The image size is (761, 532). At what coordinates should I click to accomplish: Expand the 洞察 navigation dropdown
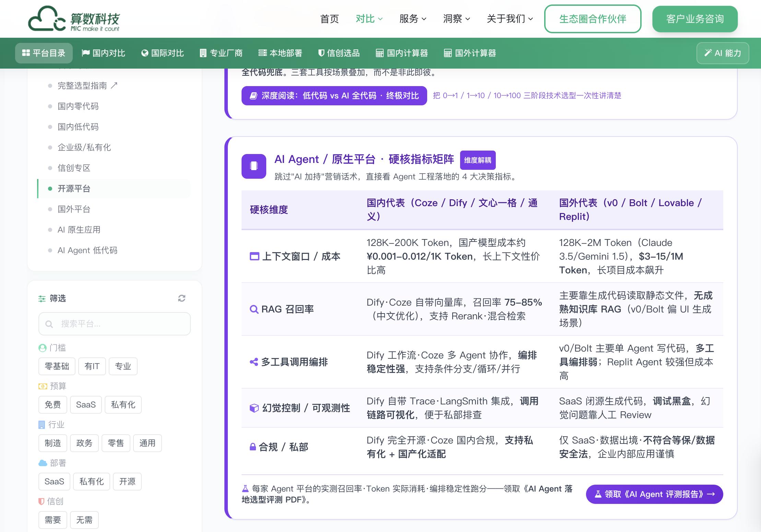pos(456,19)
